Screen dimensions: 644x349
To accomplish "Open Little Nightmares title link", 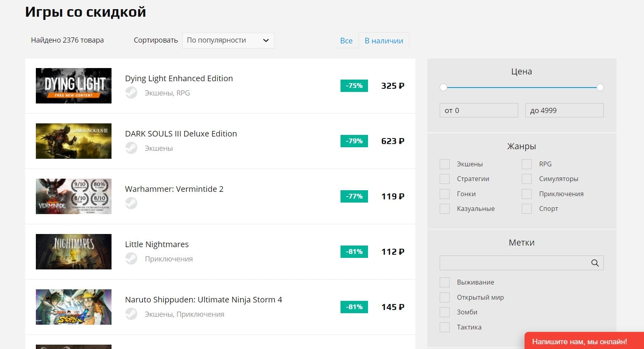I will [x=157, y=244].
